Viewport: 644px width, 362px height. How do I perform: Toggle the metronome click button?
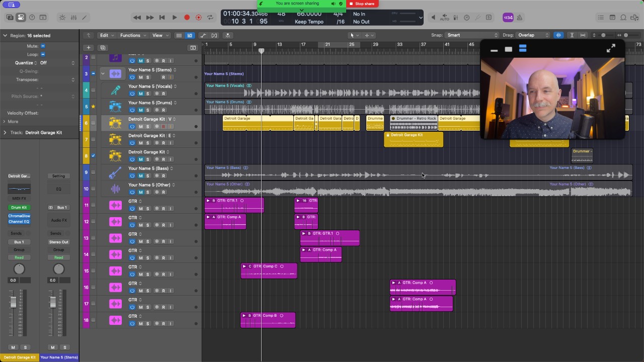(520, 18)
